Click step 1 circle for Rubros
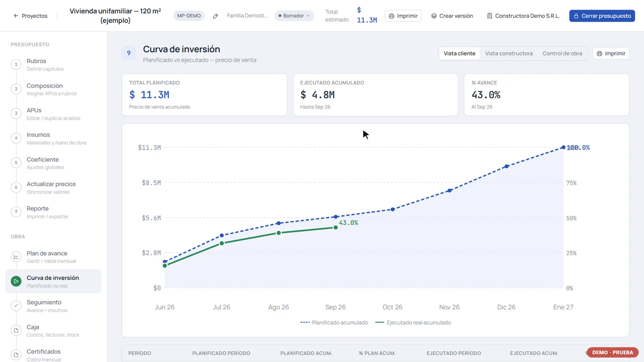This screenshot has height=362, width=644. [16, 64]
